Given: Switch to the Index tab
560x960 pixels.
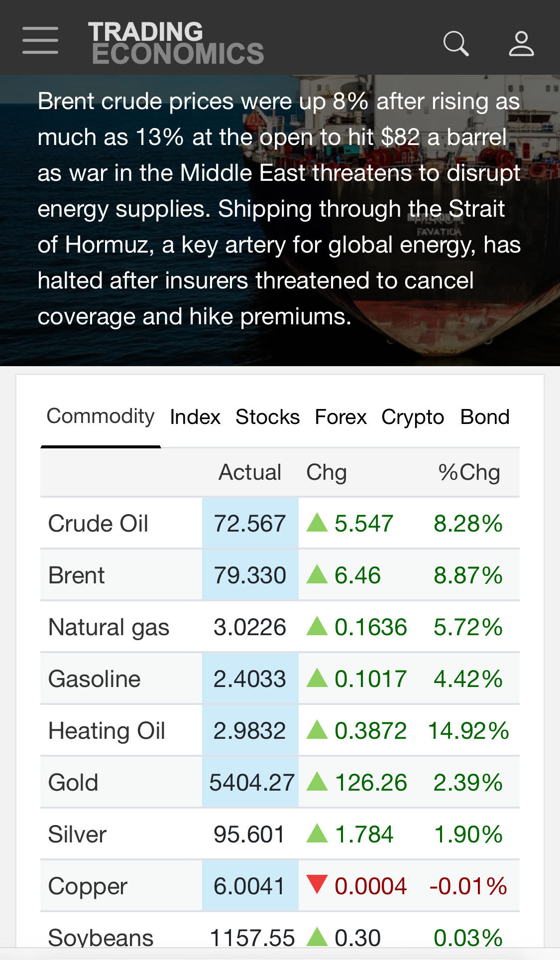Looking at the screenshot, I should (x=195, y=417).
